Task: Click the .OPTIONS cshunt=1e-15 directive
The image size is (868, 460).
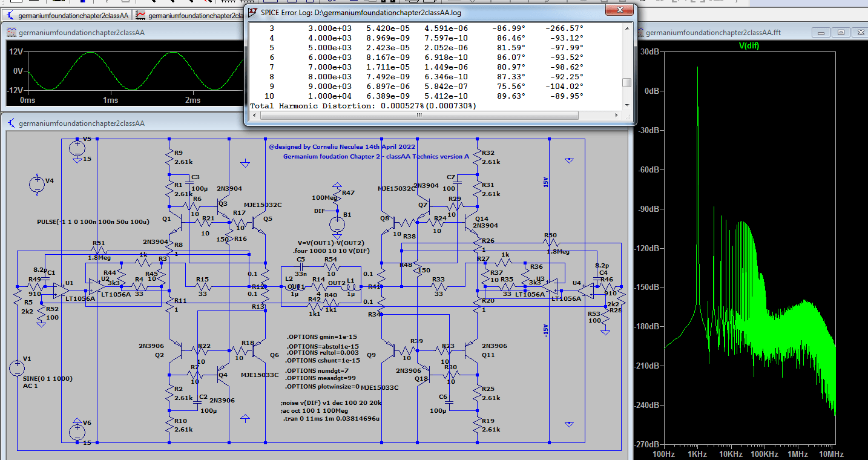Action: point(323,360)
